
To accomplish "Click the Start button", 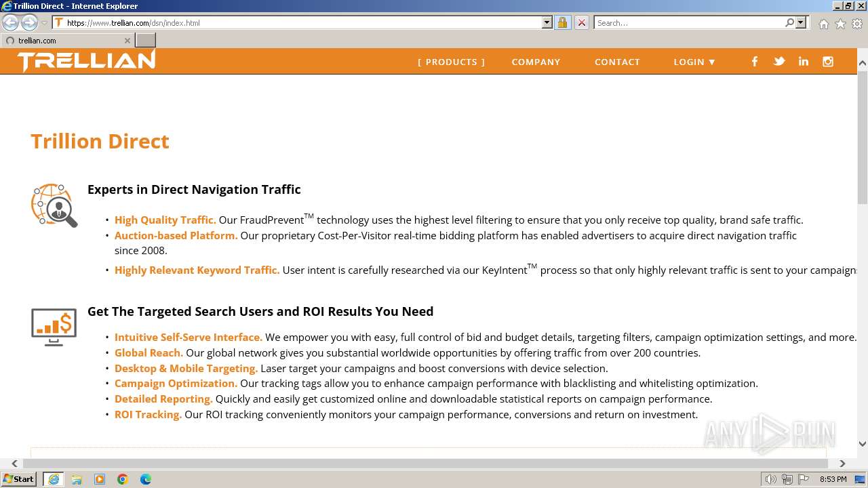I will [x=19, y=479].
